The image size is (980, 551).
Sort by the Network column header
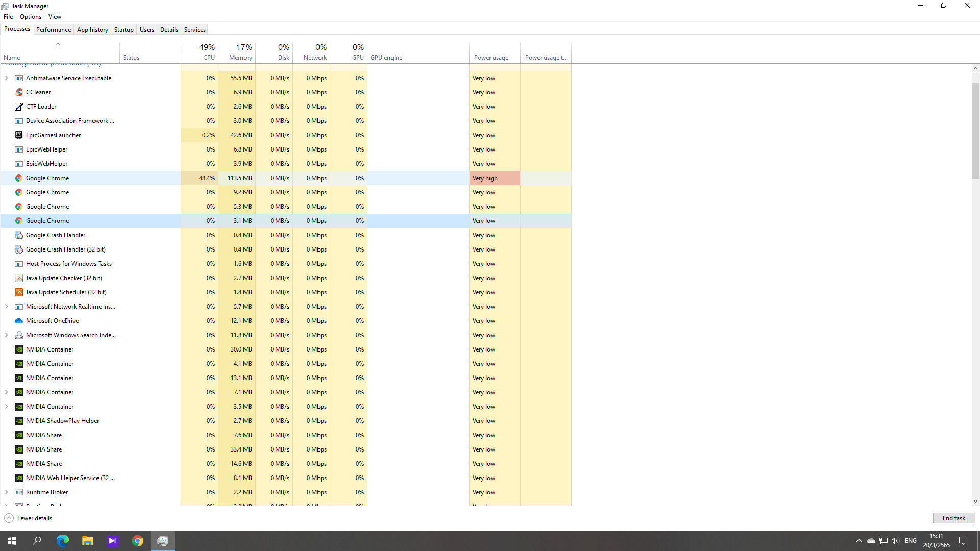coord(311,53)
